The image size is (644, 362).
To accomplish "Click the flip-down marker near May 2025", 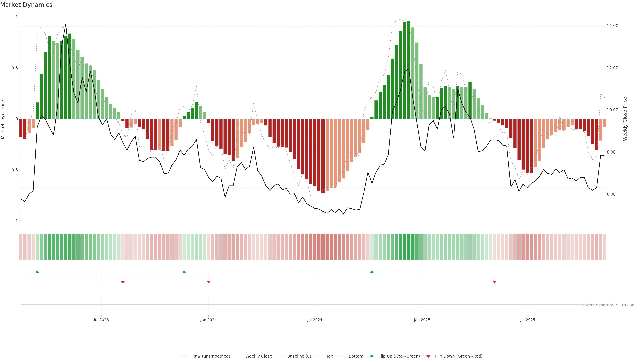I will (x=495, y=282).
